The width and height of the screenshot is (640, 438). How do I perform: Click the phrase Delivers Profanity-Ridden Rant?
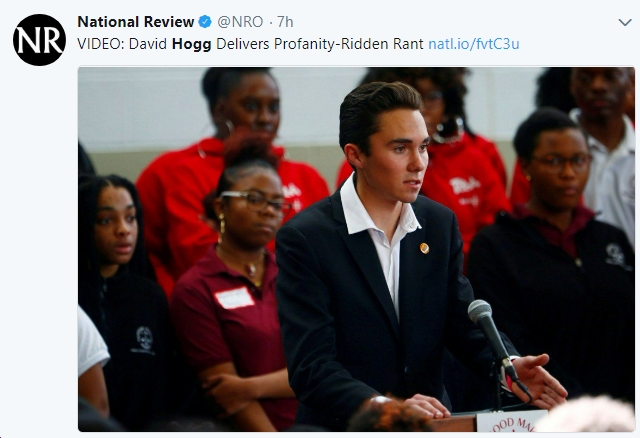[320, 44]
